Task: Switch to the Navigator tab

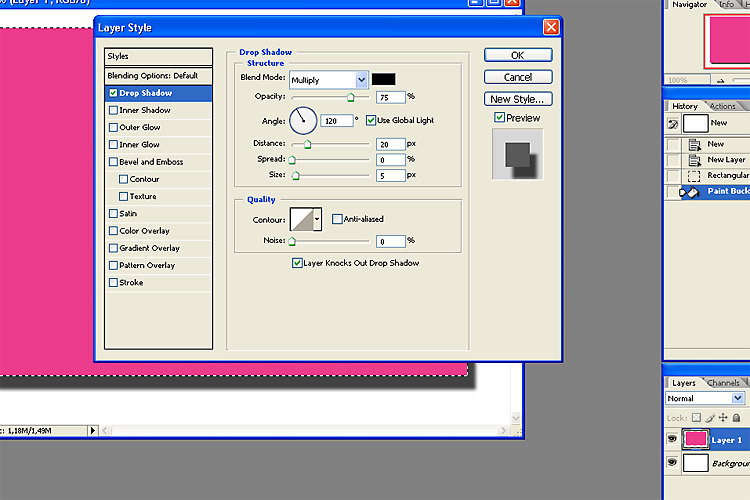Action: point(689,5)
